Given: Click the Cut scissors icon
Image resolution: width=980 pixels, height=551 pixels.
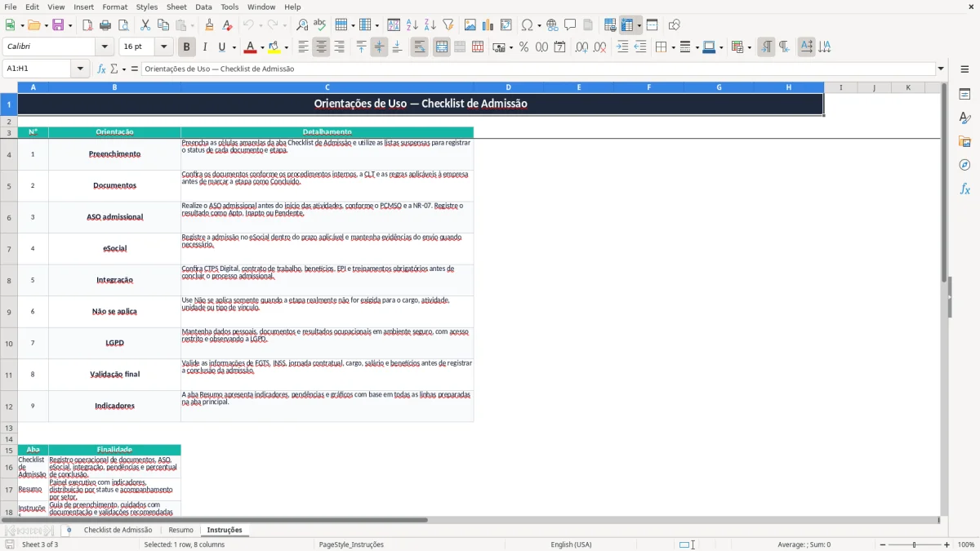Looking at the screenshot, I should pos(145,25).
